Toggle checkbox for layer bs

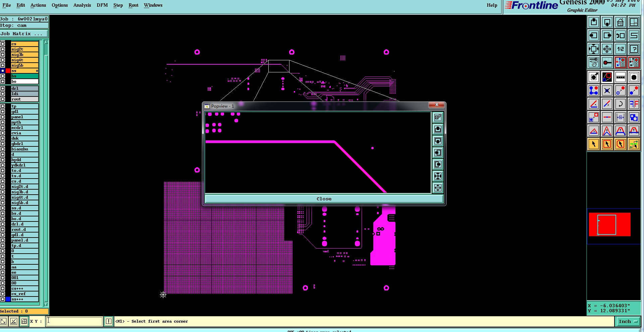tap(3, 76)
